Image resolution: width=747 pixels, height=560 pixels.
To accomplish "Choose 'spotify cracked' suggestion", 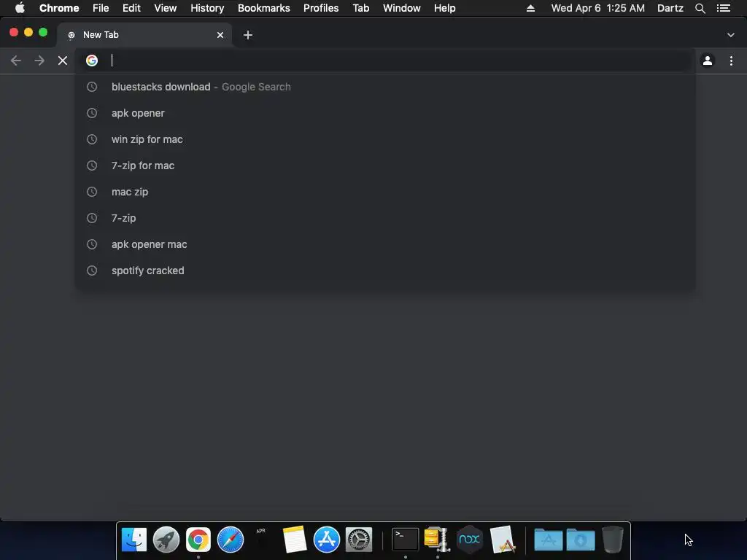I will point(385,270).
